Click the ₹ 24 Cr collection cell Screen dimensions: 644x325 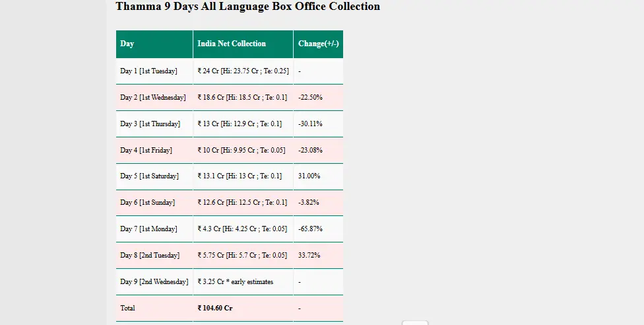click(243, 71)
